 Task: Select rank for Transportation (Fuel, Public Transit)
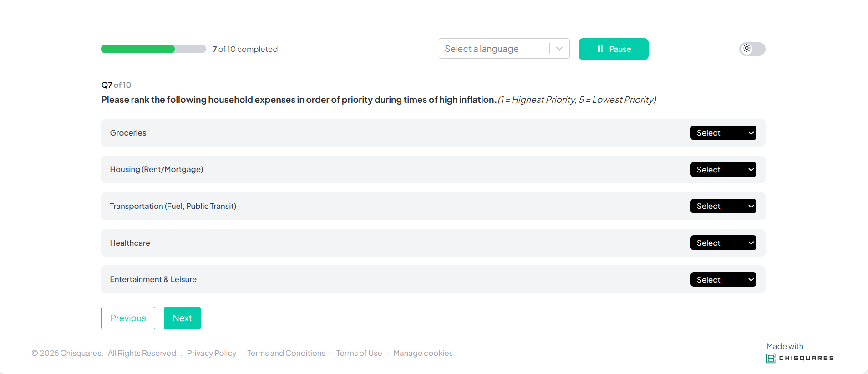(723, 206)
